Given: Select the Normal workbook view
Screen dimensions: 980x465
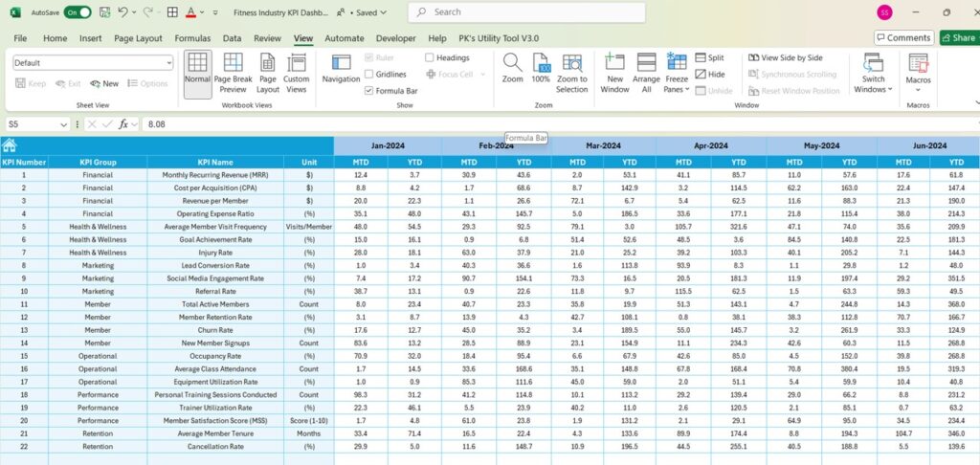Looking at the screenshot, I should click(197, 74).
